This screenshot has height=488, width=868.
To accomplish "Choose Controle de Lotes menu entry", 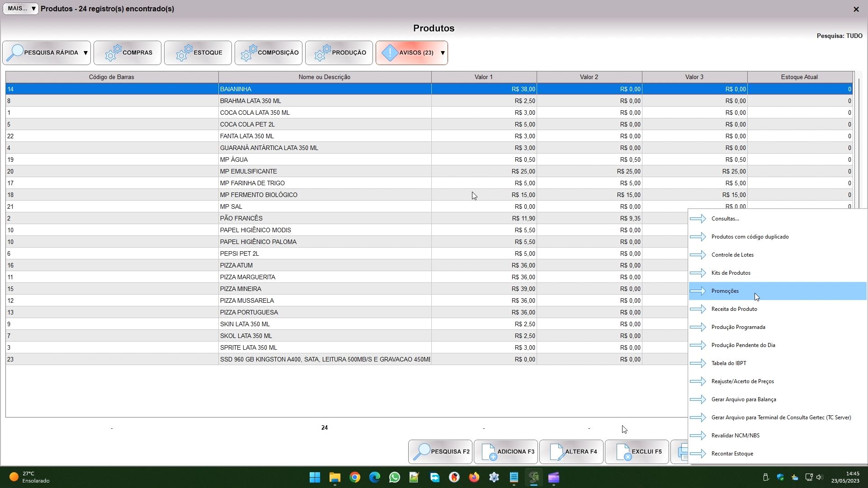I will (732, 255).
